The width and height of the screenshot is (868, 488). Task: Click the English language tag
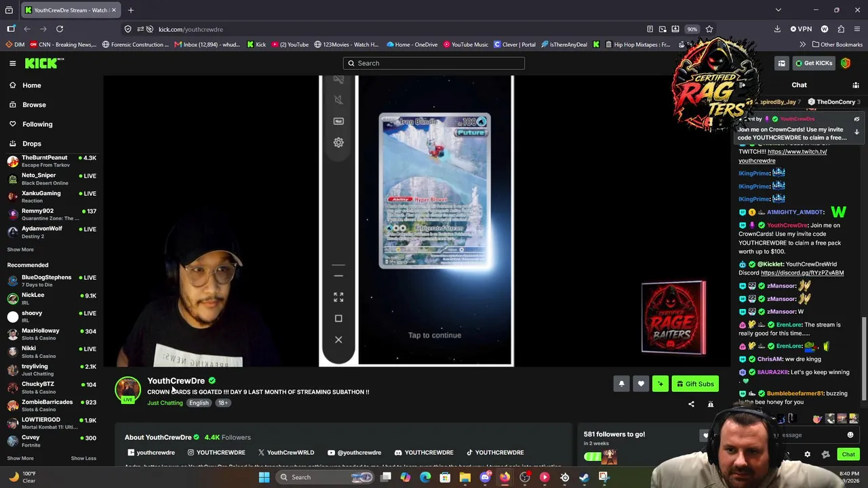tap(199, 403)
